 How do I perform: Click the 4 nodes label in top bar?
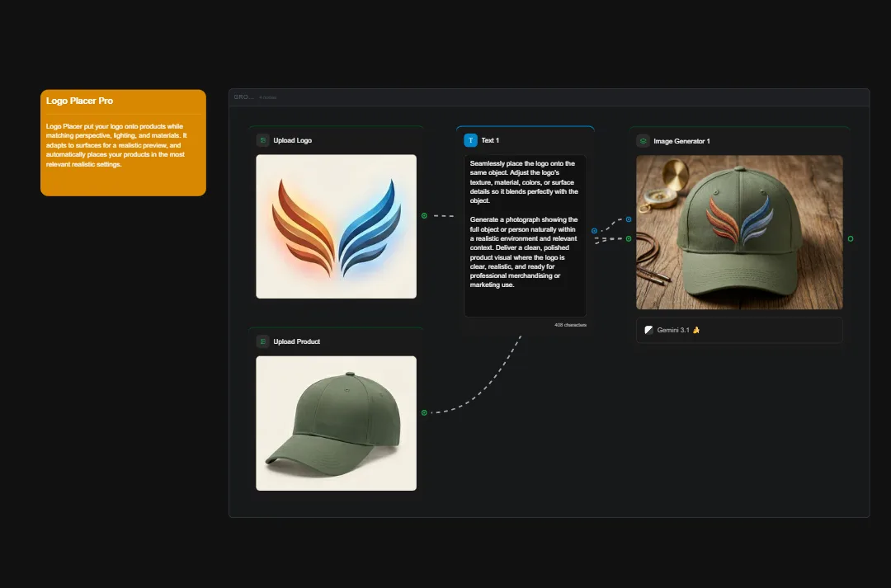click(x=267, y=96)
